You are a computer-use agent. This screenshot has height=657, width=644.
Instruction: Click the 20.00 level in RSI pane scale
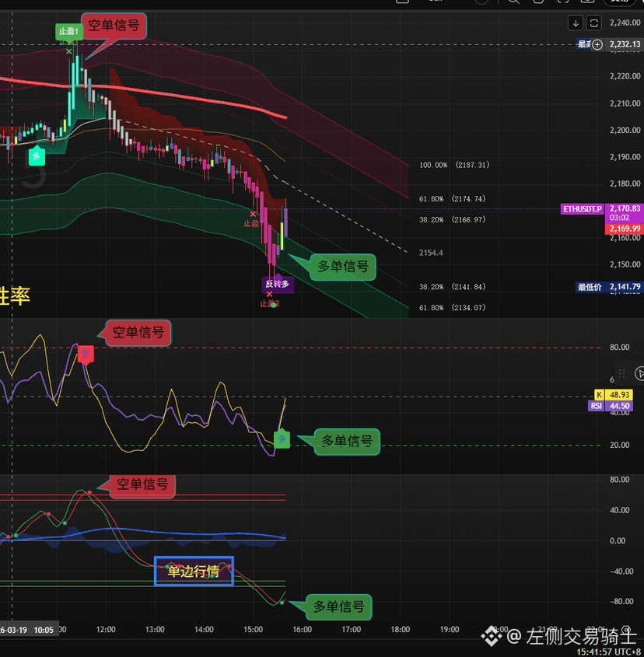619,445
